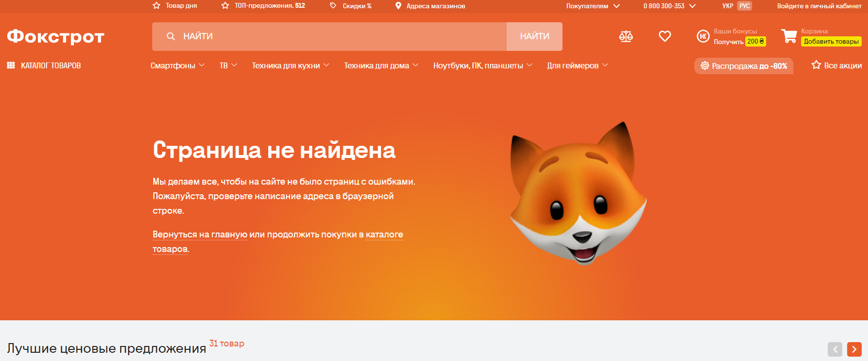Go to next offers with right arrow
Screen dimensions: 868x361
[x=854, y=349]
